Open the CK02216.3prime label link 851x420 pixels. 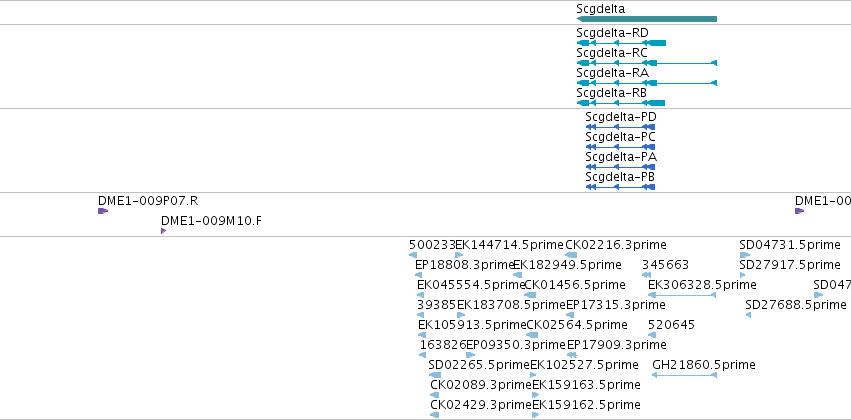point(616,245)
